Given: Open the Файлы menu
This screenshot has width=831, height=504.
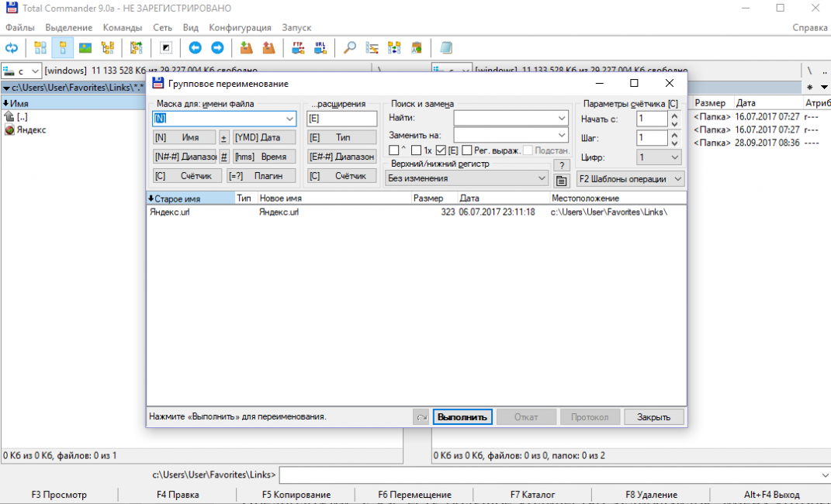Looking at the screenshot, I should [x=19, y=28].
